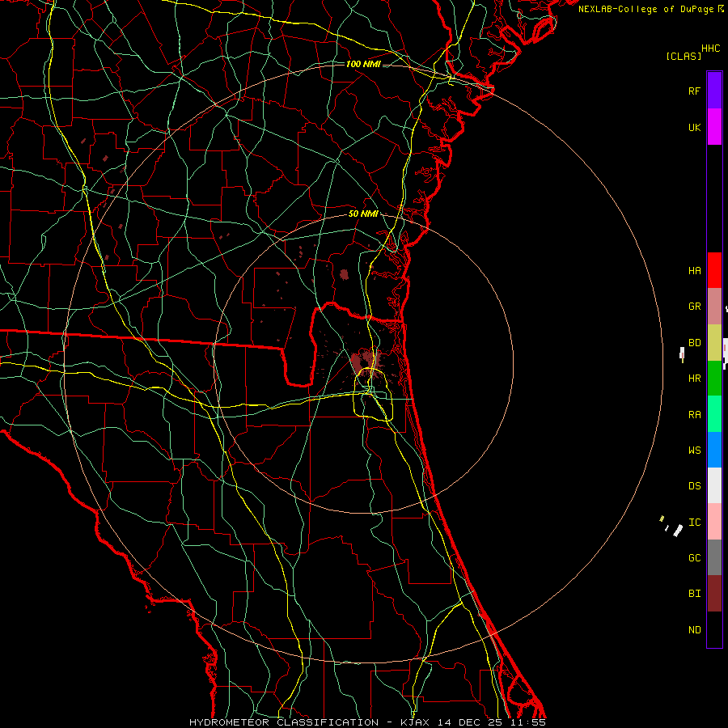This screenshot has width=728, height=728.
Task: Click the small brown echo north of state line
Action: pyautogui.click(x=344, y=274)
